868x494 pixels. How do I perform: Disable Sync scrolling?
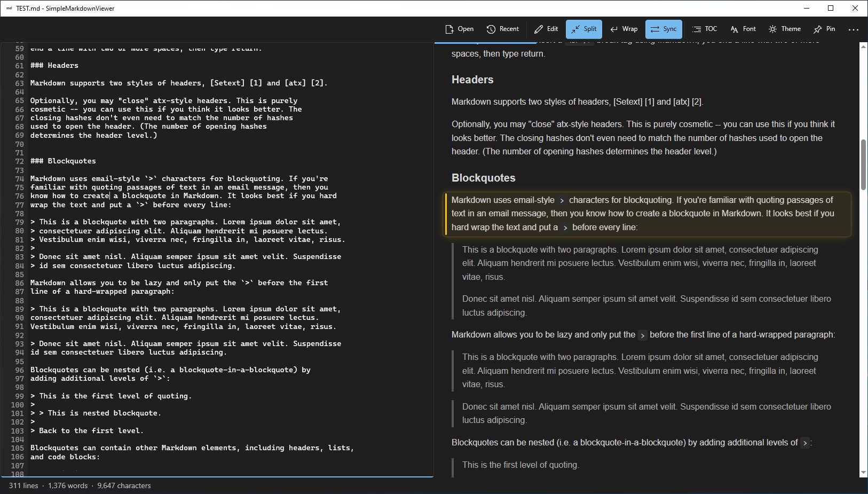(x=664, y=29)
